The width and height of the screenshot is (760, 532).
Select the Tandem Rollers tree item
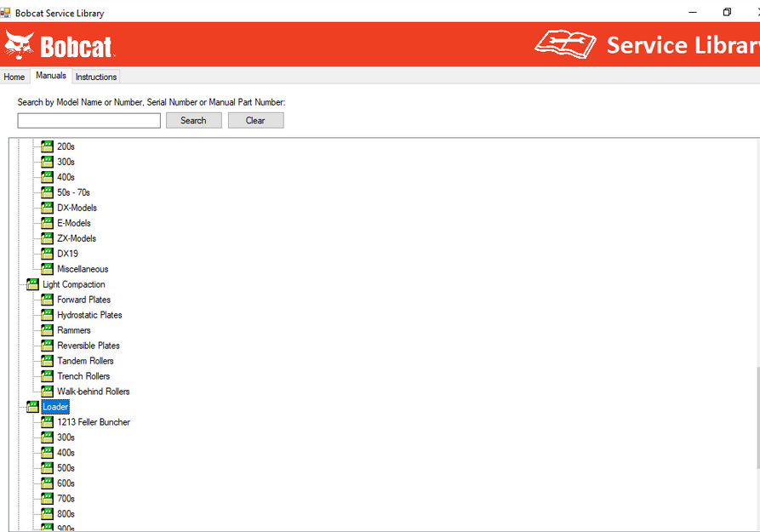click(85, 361)
